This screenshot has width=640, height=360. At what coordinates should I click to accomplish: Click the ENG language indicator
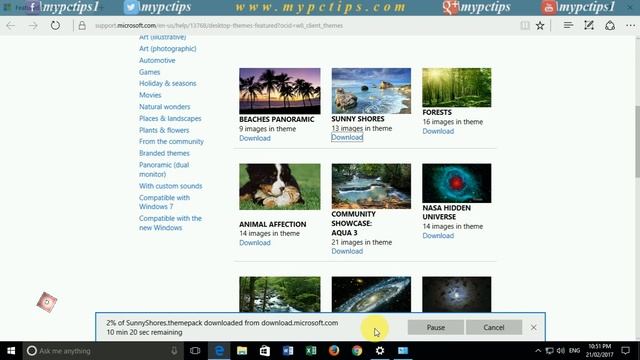pyautogui.click(x=574, y=351)
